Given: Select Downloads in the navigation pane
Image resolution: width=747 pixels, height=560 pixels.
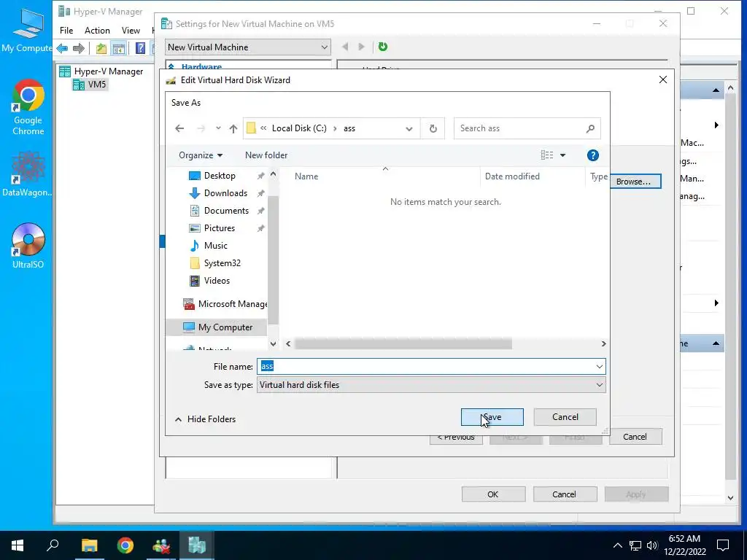Looking at the screenshot, I should click(x=225, y=193).
